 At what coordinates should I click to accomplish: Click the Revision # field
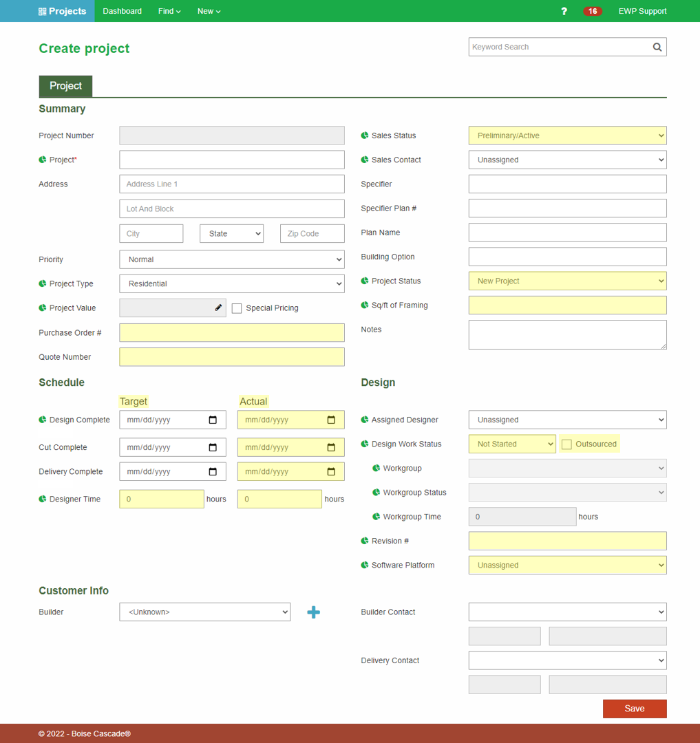567,541
